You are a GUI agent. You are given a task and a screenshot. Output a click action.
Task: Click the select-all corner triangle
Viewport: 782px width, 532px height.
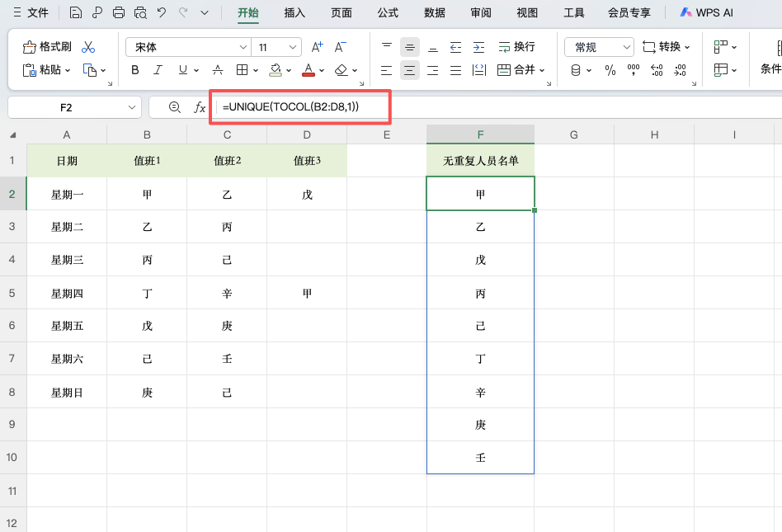[x=13, y=135]
